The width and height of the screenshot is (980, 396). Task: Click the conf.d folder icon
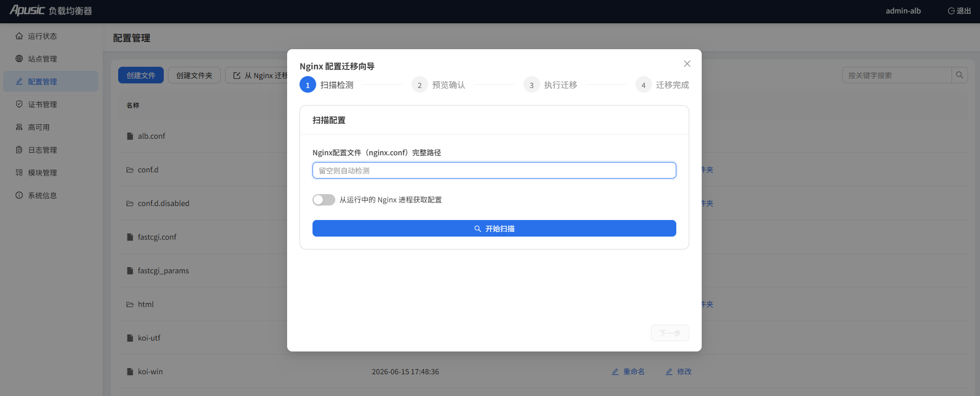130,170
